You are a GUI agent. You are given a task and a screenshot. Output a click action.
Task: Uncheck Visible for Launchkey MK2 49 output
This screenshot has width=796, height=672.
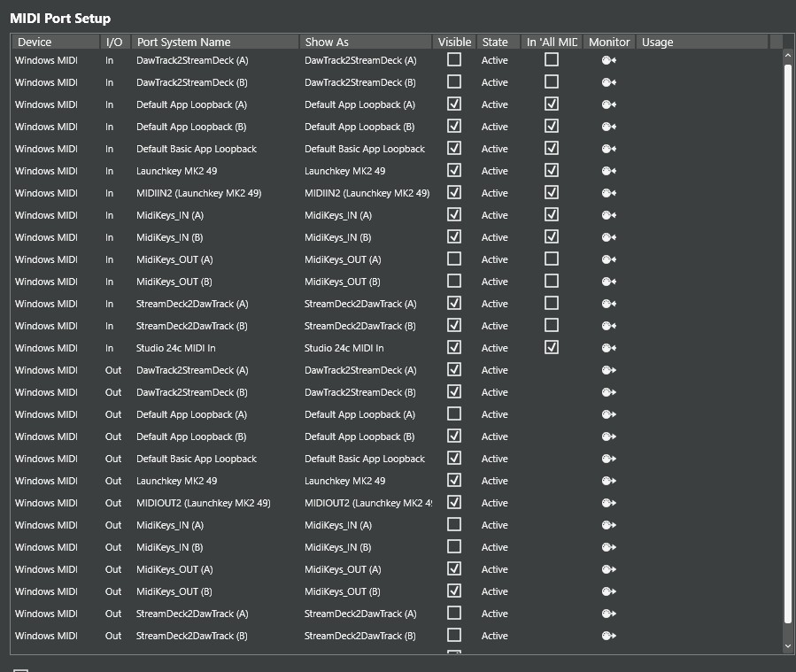coord(454,480)
